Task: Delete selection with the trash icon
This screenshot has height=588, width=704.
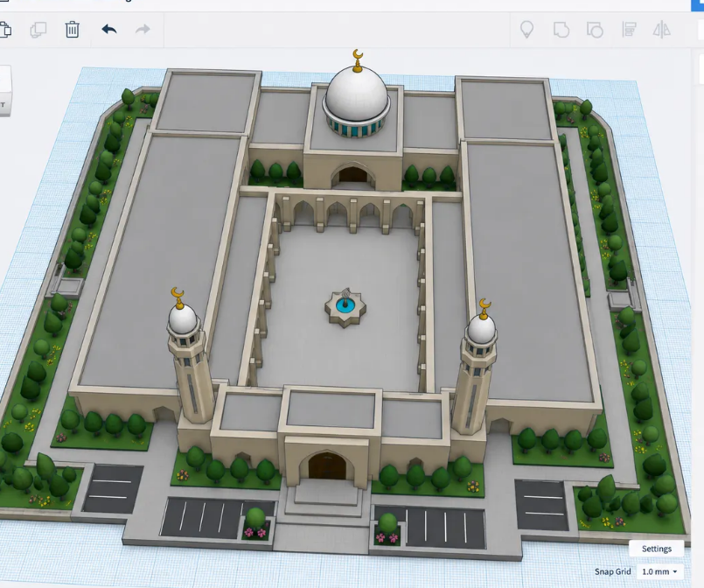Action: pyautogui.click(x=73, y=30)
